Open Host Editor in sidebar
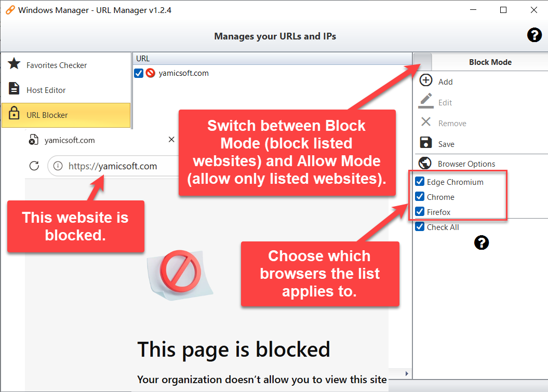Image resolution: width=548 pixels, height=392 pixels. 66,90
